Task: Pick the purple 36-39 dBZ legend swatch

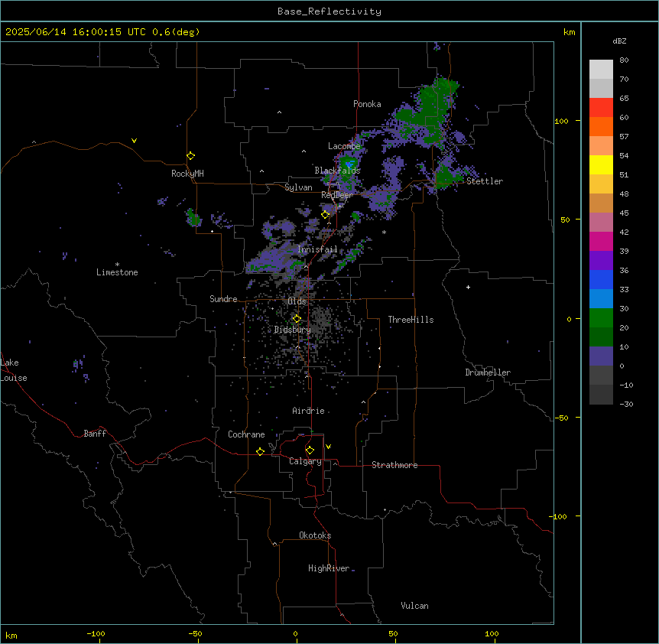Action: tap(601, 260)
